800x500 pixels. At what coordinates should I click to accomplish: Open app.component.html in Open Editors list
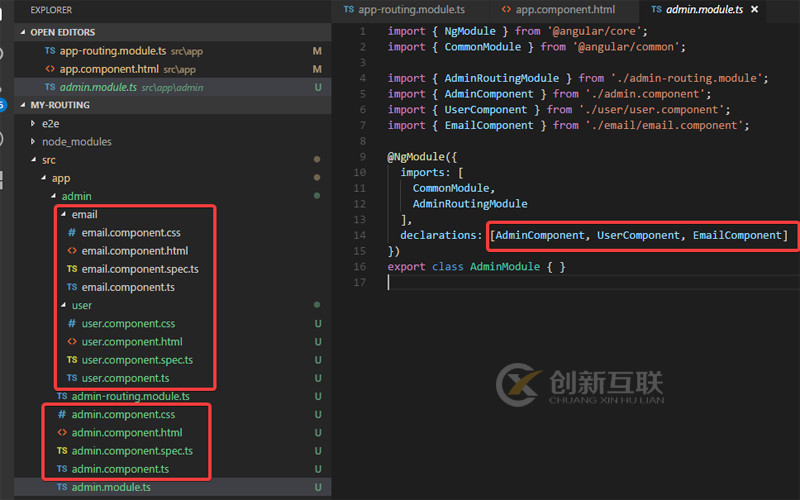(172, 69)
